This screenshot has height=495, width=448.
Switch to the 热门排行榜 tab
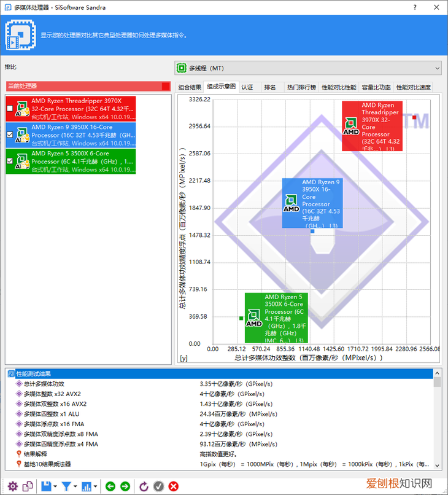(x=301, y=87)
